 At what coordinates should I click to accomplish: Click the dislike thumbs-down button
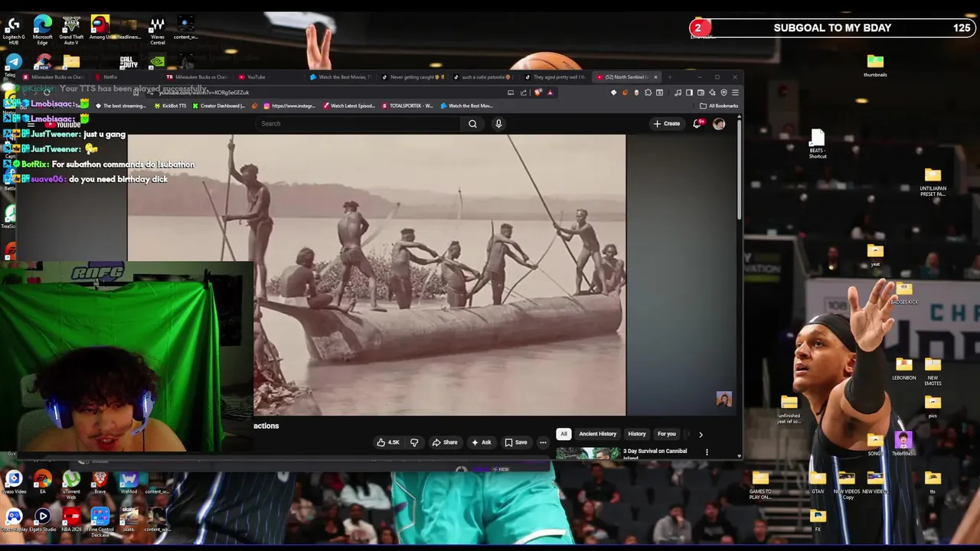tap(414, 442)
